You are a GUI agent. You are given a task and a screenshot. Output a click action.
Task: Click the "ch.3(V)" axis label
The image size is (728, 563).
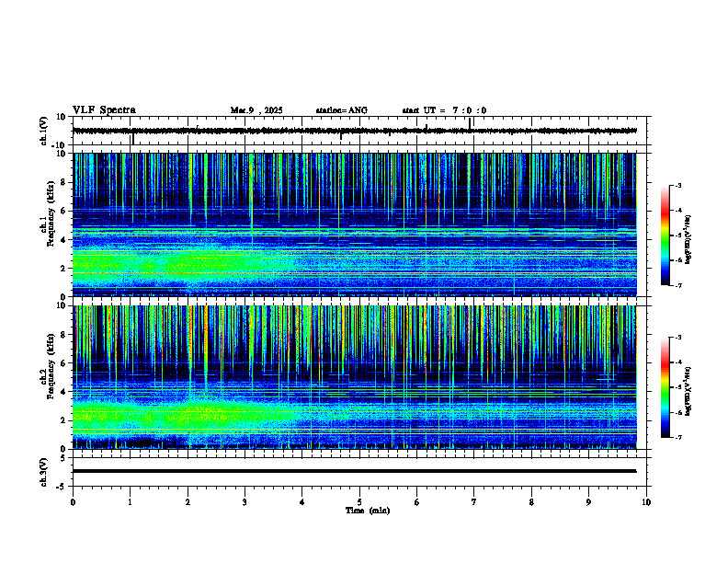coord(43,472)
